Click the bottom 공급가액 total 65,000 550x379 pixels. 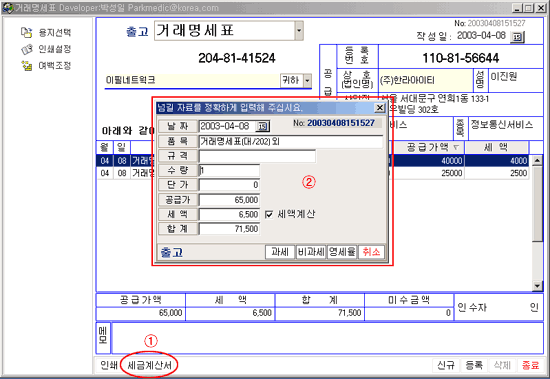click(x=141, y=313)
